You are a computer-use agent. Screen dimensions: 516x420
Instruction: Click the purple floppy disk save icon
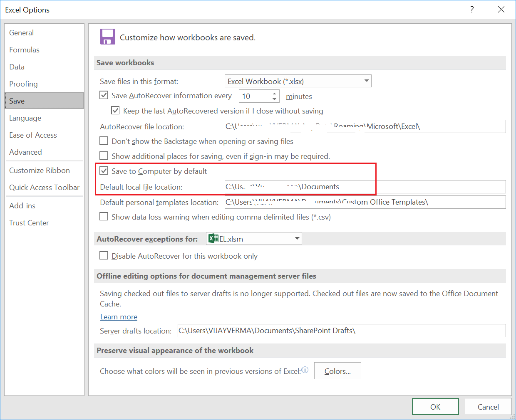107,37
